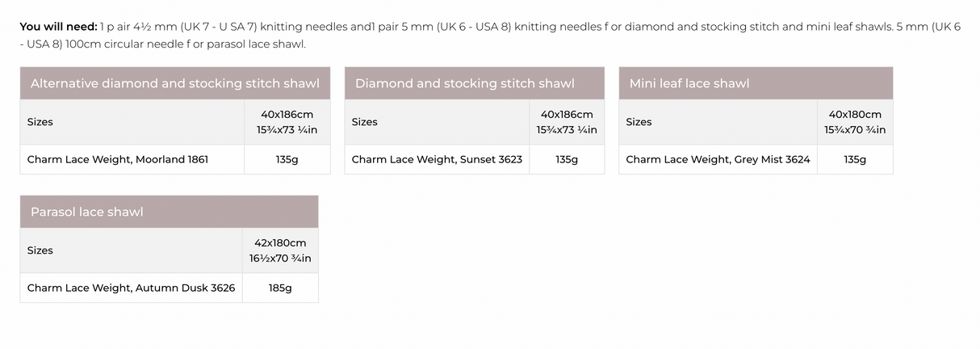Screen dimensions: 980x349
Task: Click the 135g cell next to Grey Mist 3624
Action: pos(855,159)
